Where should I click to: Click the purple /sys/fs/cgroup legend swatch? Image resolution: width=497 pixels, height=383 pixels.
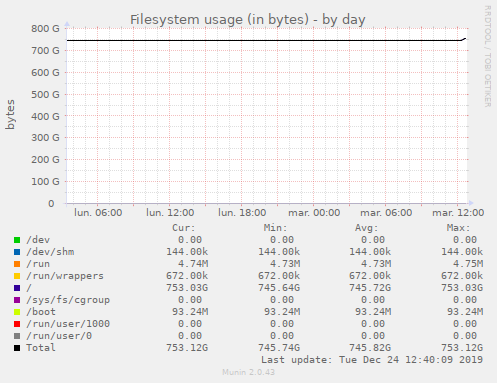[17, 300]
